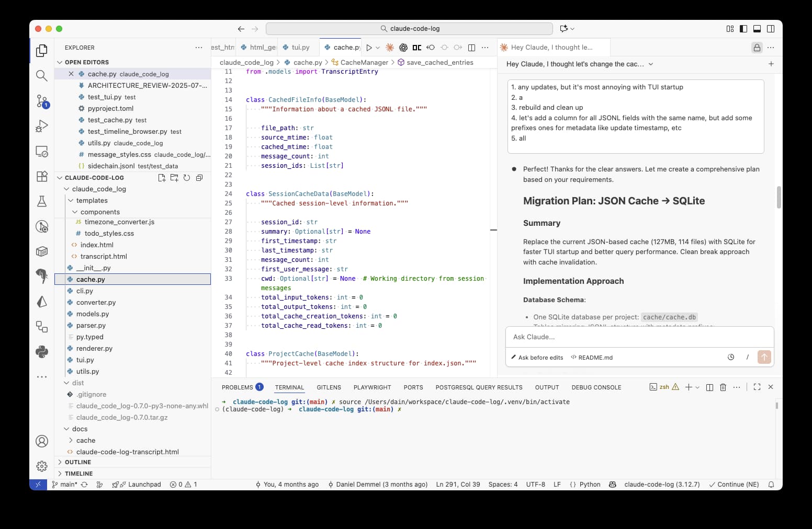Viewport: 812px width, 529px height.
Task: Open the conversation title dropdown chevron
Action: pos(651,64)
